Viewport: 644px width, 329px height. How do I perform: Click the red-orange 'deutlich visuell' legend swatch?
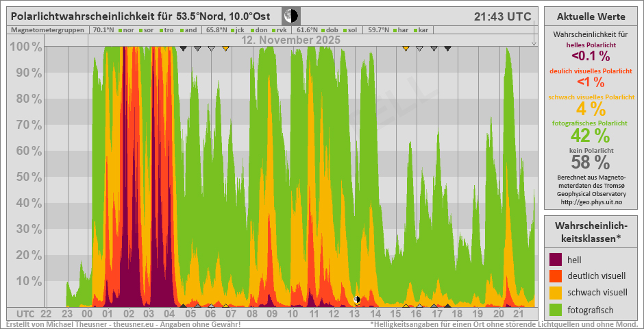(x=556, y=276)
